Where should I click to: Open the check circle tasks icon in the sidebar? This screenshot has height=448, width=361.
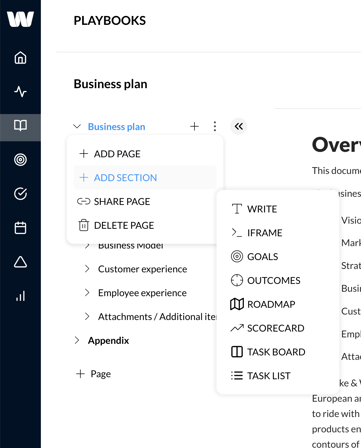point(20,194)
